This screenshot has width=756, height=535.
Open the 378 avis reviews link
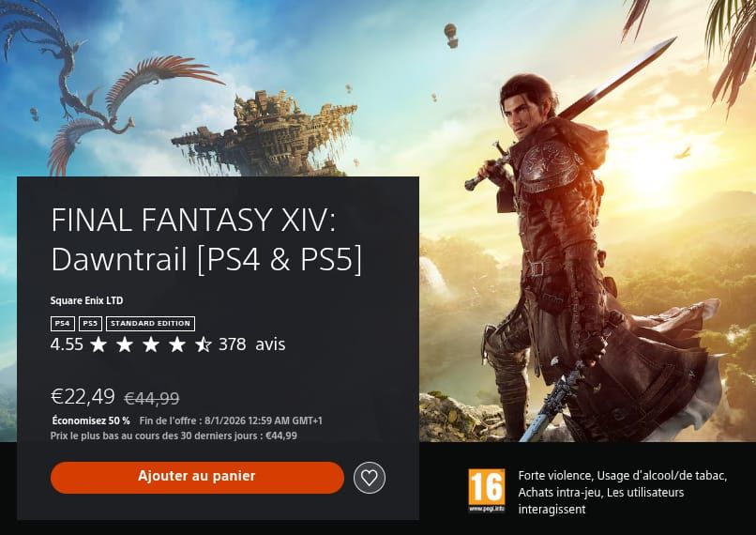click(x=251, y=344)
